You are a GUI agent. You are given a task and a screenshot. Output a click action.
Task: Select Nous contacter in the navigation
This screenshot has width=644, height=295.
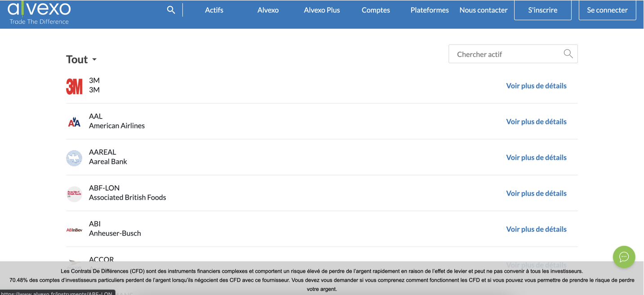(x=483, y=9)
